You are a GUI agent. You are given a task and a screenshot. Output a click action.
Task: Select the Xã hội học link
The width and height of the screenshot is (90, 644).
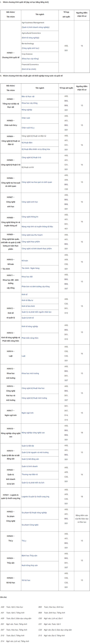pyautogui.click(x=26, y=580)
